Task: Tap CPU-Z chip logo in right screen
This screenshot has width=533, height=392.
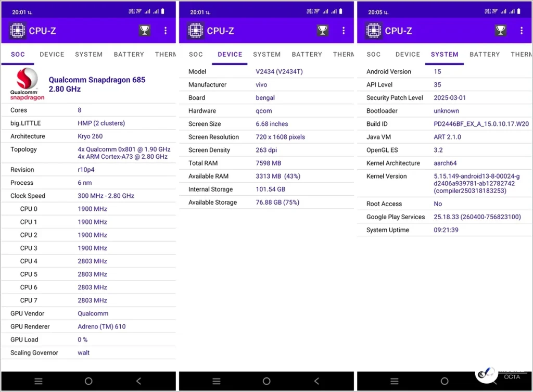Action: (x=374, y=31)
